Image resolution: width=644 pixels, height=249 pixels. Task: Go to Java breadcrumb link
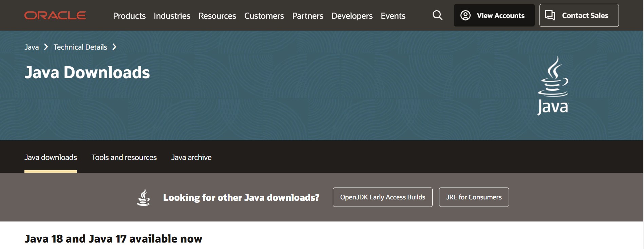(x=32, y=47)
